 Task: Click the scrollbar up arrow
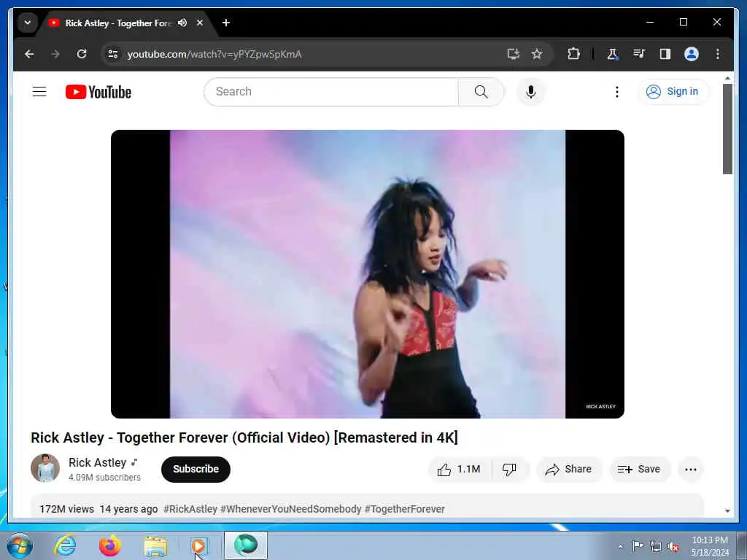click(x=727, y=77)
